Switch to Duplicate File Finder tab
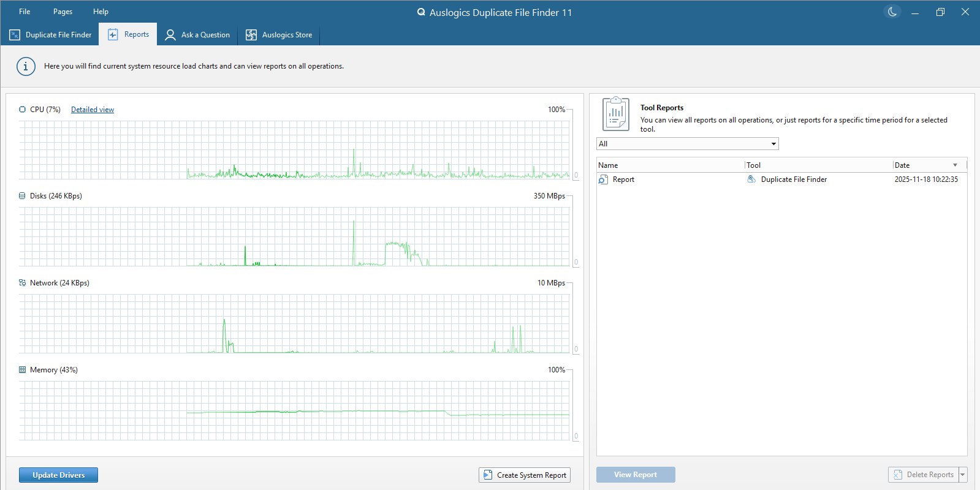Screen dimensions: 980x490 coord(50,35)
